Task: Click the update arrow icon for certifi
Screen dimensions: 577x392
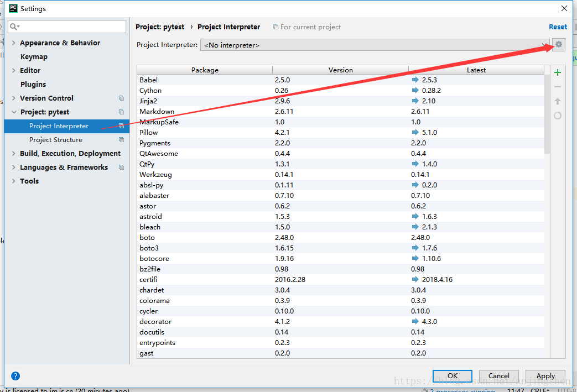Action: (x=415, y=279)
